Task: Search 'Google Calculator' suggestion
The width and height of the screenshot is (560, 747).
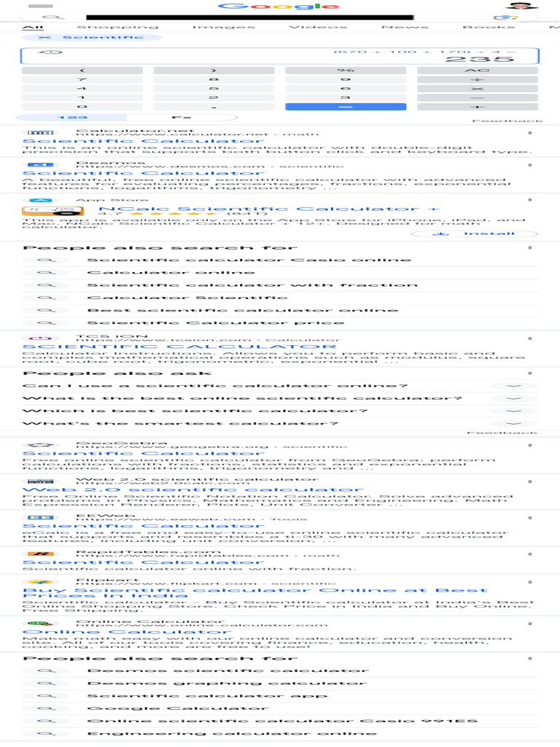Action: click(x=280, y=708)
